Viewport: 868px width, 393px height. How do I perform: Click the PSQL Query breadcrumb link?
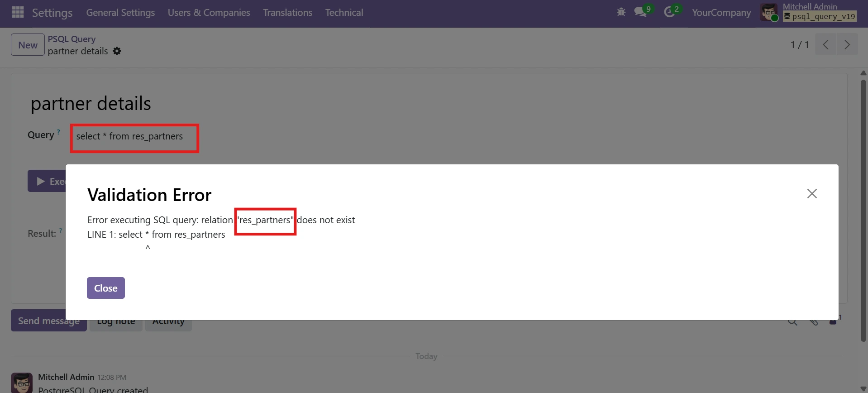point(72,39)
